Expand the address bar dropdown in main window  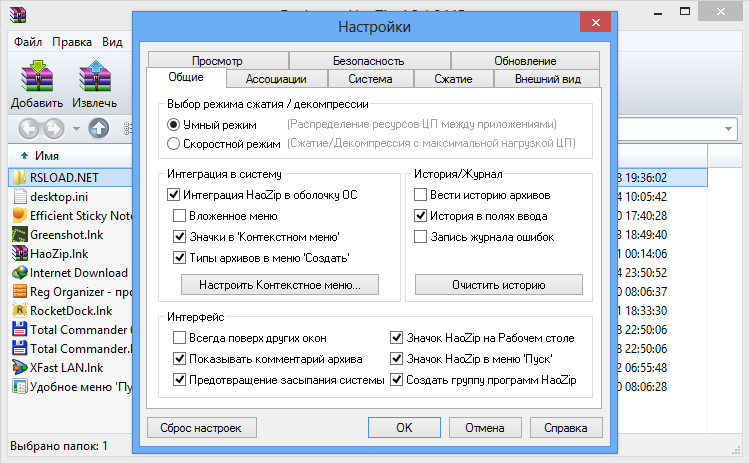pos(728,129)
